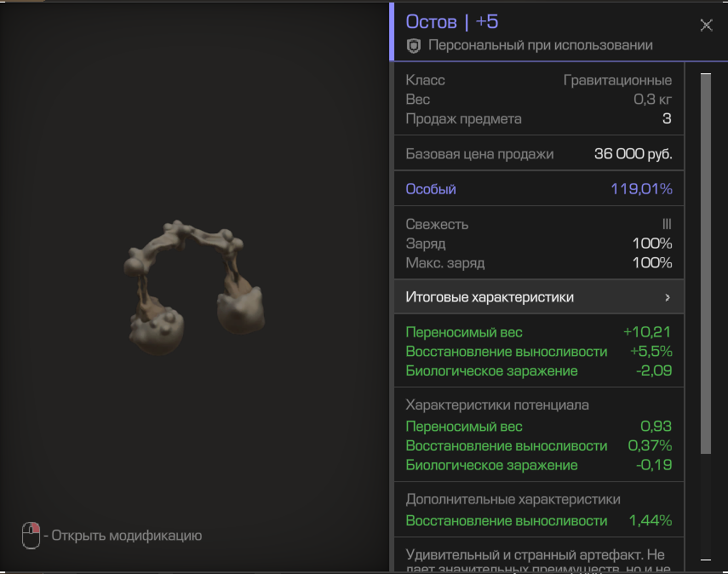The height and width of the screenshot is (574, 728).
Task: Click the Характеристики потенциала heading
Action: [x=497, y=405]
